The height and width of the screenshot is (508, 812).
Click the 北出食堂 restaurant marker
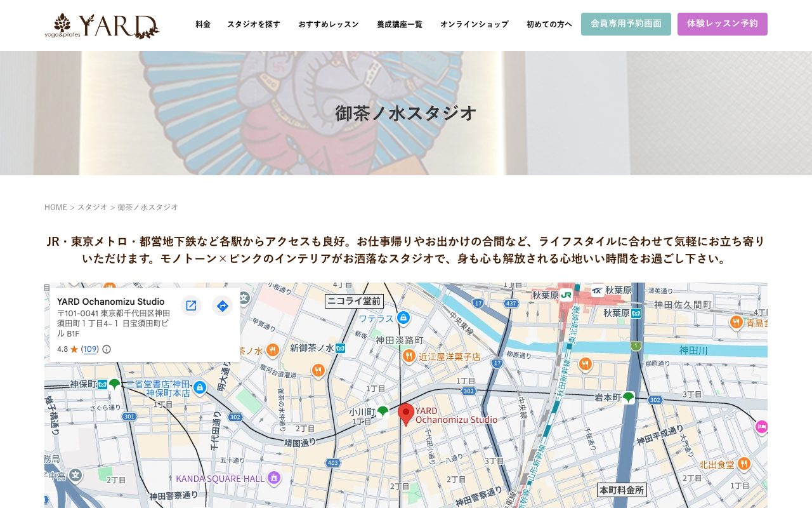click(744, 464)
